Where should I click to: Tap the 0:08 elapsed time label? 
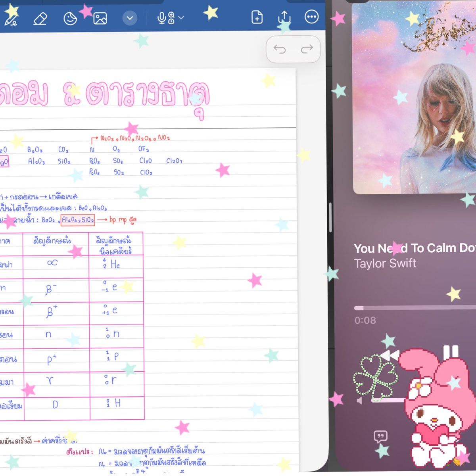[365, 321]
